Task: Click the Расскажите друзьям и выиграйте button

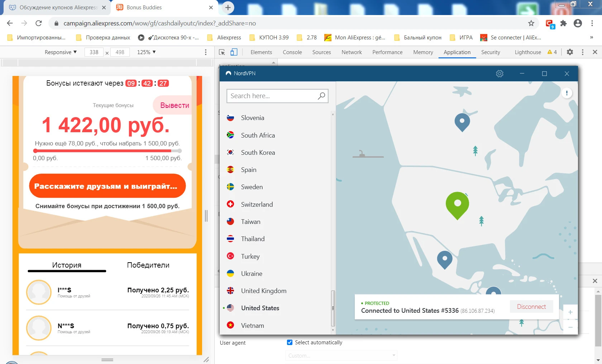Action: 107,186
